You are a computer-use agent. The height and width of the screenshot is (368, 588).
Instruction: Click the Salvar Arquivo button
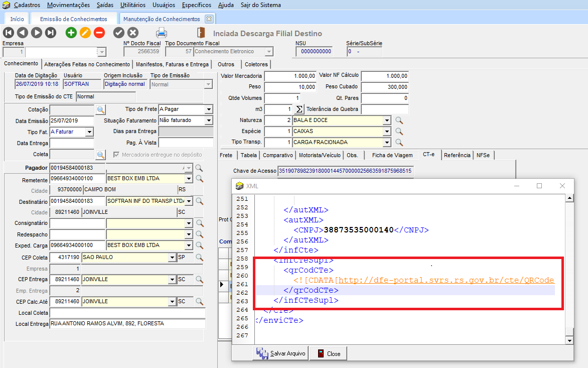point(280,353)
